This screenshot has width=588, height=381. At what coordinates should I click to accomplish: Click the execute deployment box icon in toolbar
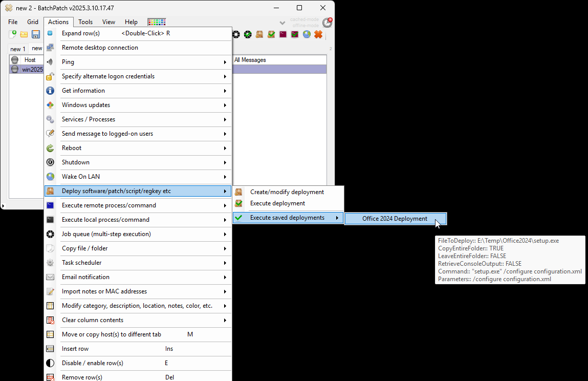[x=271, y=34]
